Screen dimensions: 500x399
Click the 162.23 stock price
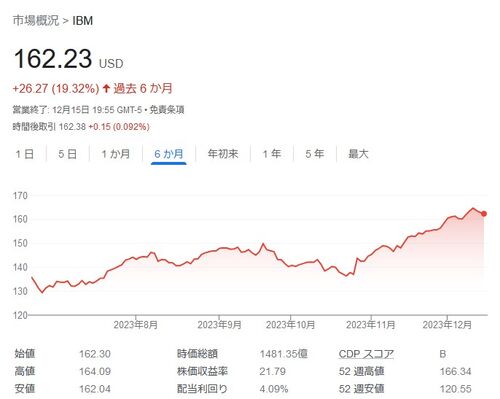pos(53,59)
